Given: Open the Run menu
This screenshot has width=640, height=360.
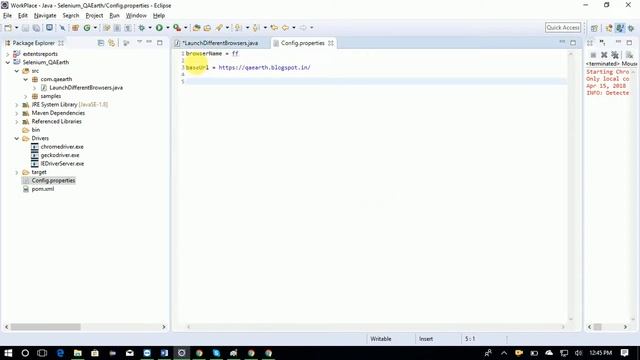Looking at the screenshot, I should click(114, 16).
